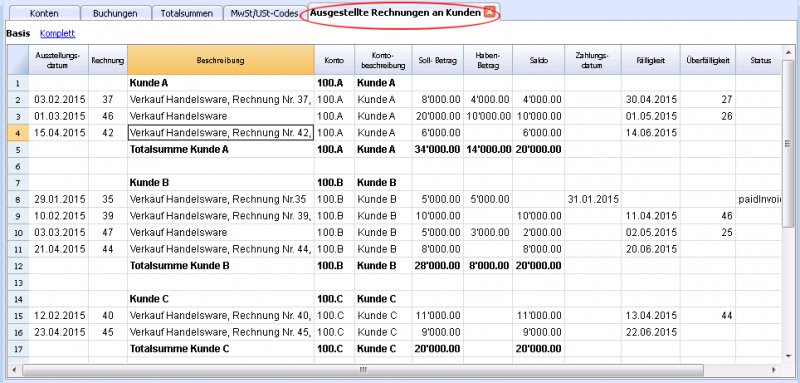Click the Konto column header
Image resolution: width=800 pixels, height=383 pixels.
[x=334, y=60]
